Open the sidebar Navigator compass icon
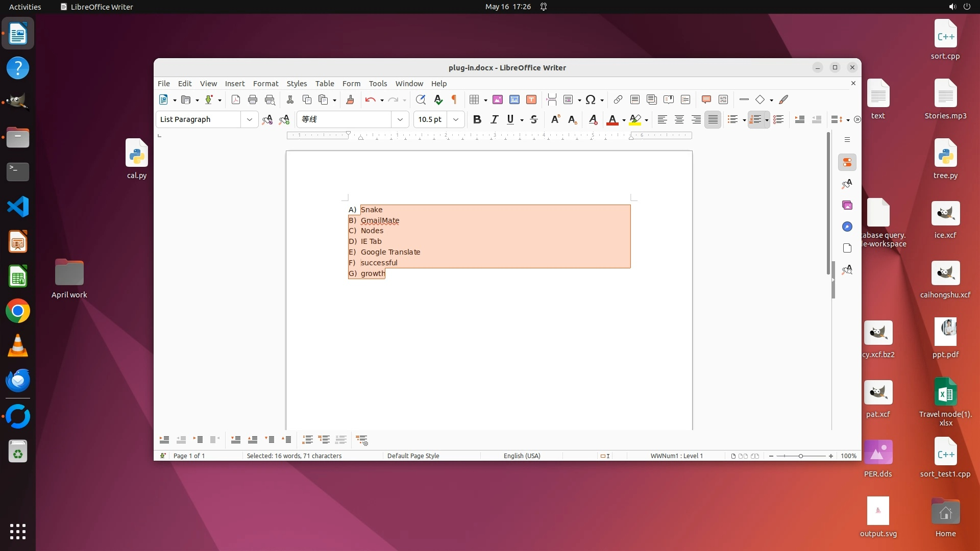 847,227
